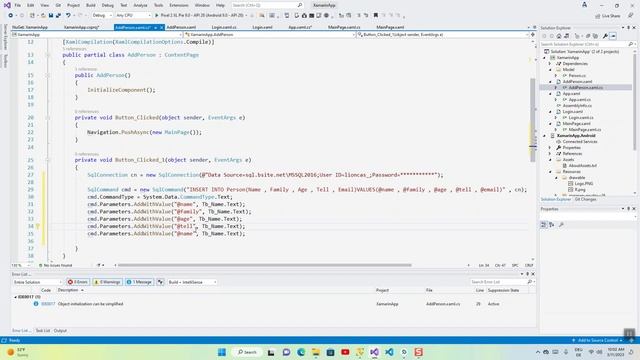Click the Live Share icon
Image resolution: width=640 pixels, height=360 pixels.
click(x=598, y=16)
